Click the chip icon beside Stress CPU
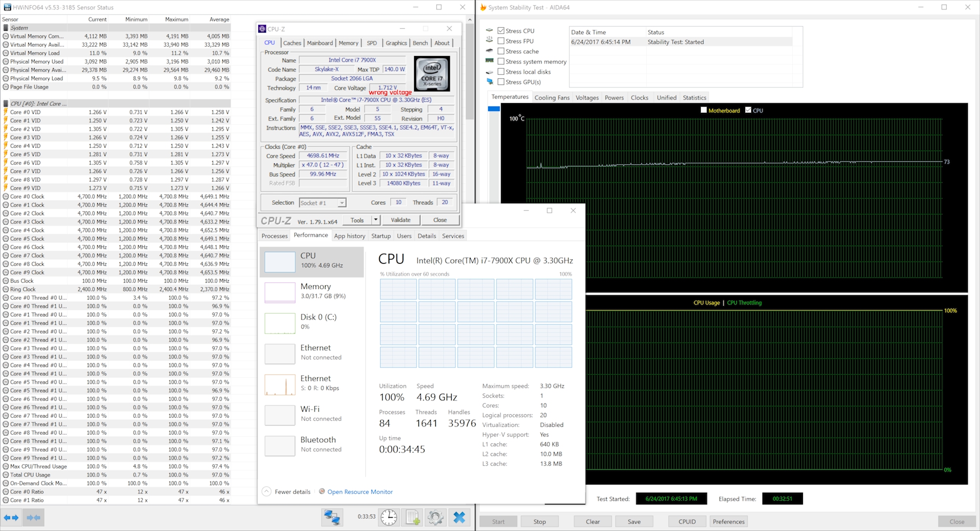The height and width of the screenshot is (531, 980). pos(489,30)
